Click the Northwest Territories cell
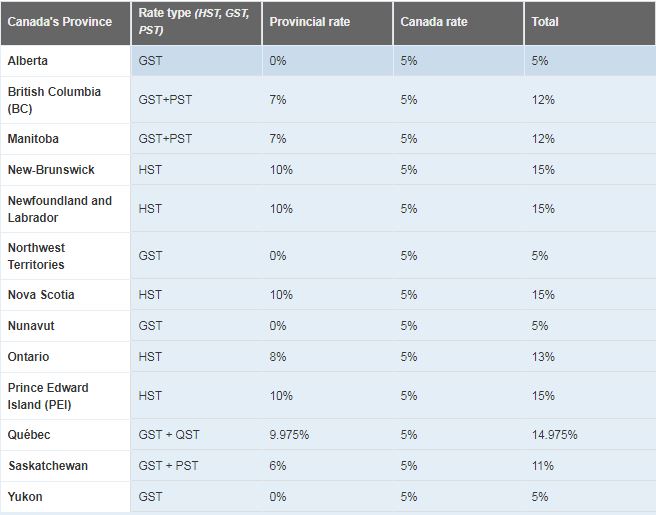The image size is (656, 515). [36, 256]
